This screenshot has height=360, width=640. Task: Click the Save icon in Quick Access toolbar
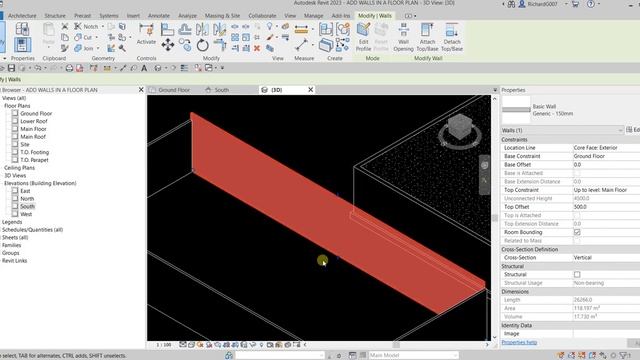11,68
